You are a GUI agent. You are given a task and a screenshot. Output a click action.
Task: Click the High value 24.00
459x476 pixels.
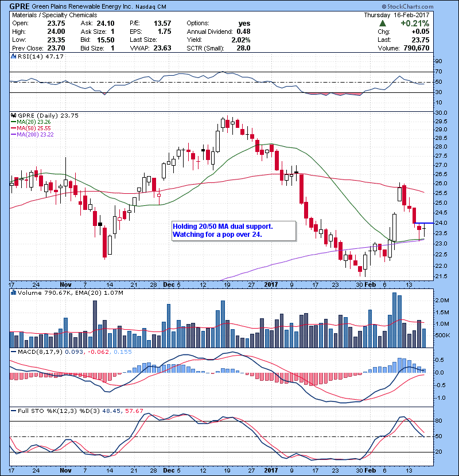[56, 32]
